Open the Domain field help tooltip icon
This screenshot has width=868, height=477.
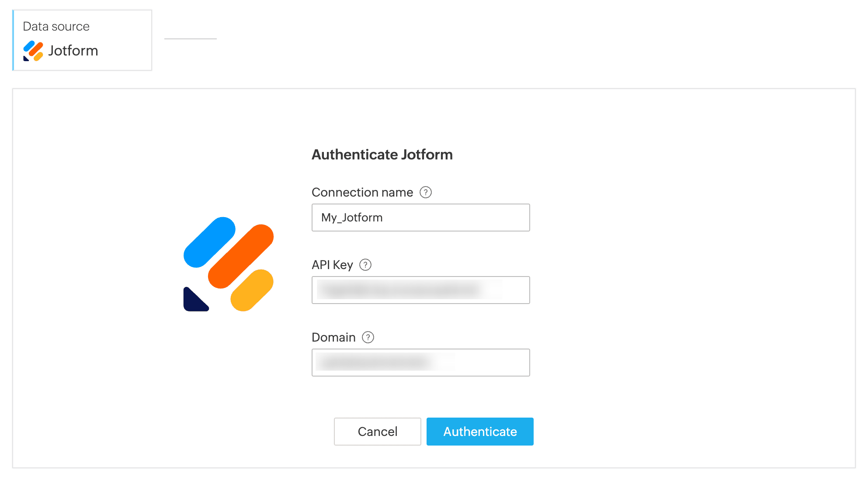[x=368, y=337]
